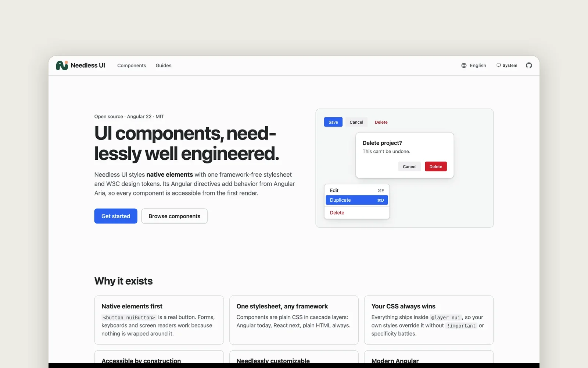The image size is (588, 368).
Task: Select Duplicate in the demo menu
Action: pyautogui.click(x=356, y=200)
